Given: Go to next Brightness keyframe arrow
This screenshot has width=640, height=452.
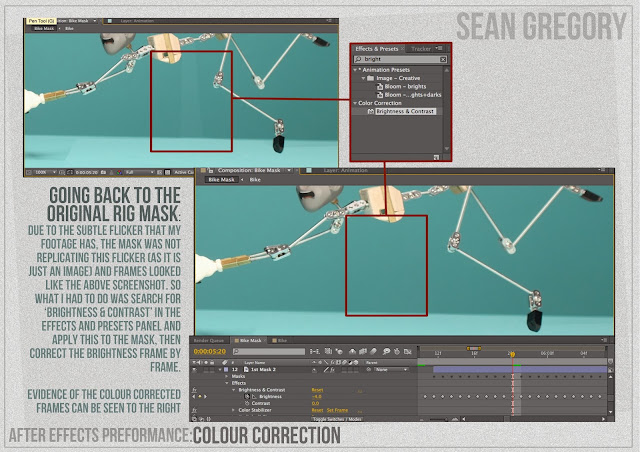Looking at the screenshot, I should pyautogui.click(x=205, y=396).
